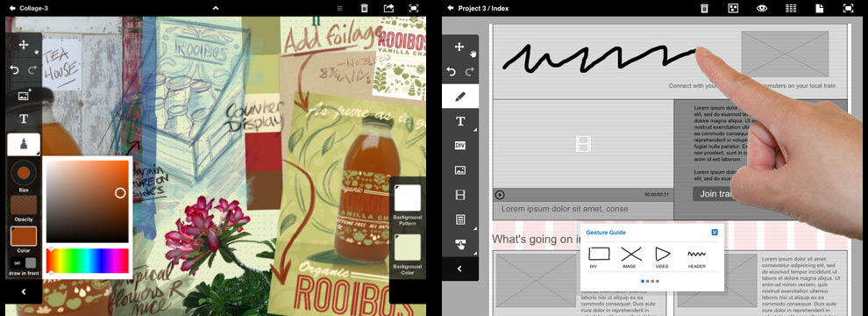868x316 pixels.
Task: Go back from Project 3 / Index
Action: (x=451, y=8)
